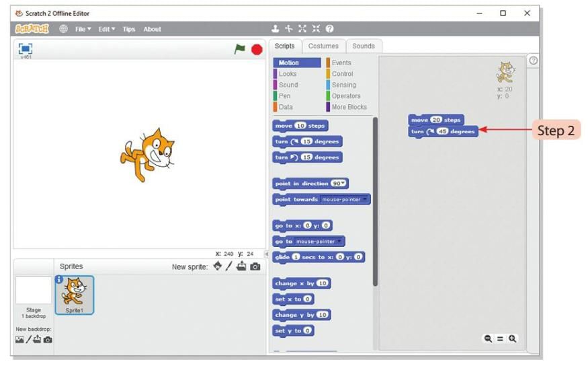Switch to the Sounds tab

[364, 46]
